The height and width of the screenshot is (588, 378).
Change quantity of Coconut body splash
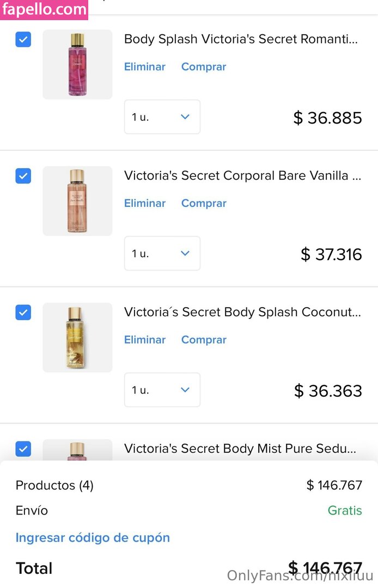point(162,390)
